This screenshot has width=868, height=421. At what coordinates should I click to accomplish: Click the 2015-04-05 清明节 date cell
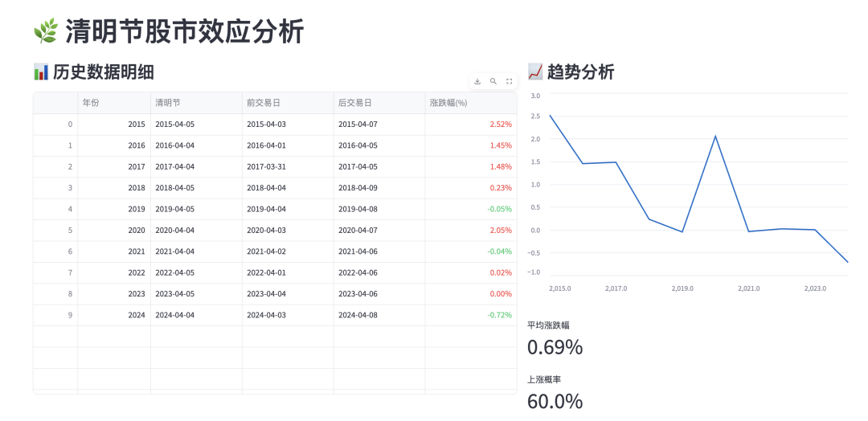coord(197,125)
